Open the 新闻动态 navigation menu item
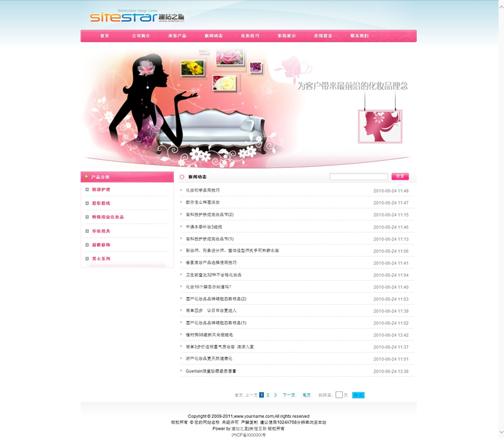 214,36
